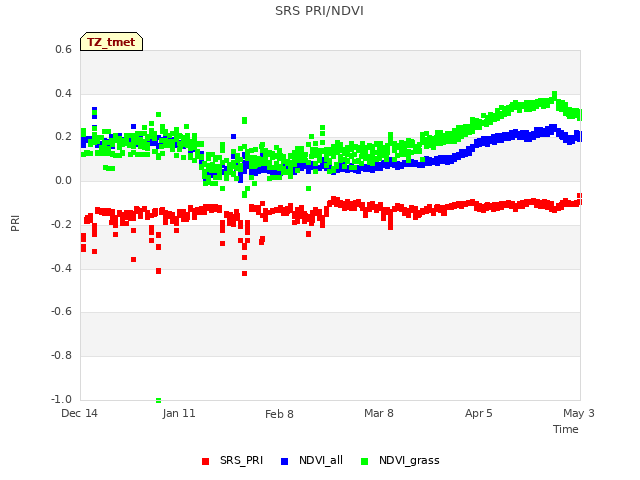Click the 0.0 y-axis tick label
Image resolution: width=640 pixels, height=480 pixels.
tap(63, 180)
